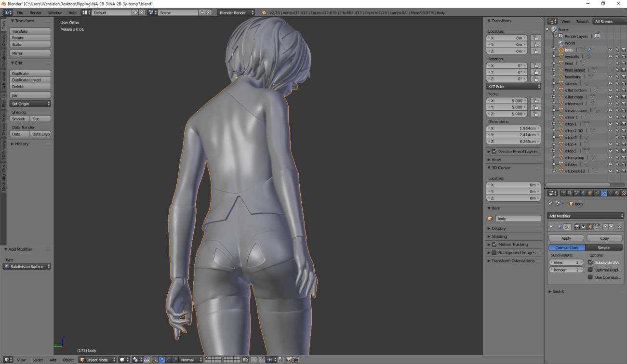Open the Texture properties checker tab
Image resolution: width=627 pixels, height=364 pixels.
point(624,193)
